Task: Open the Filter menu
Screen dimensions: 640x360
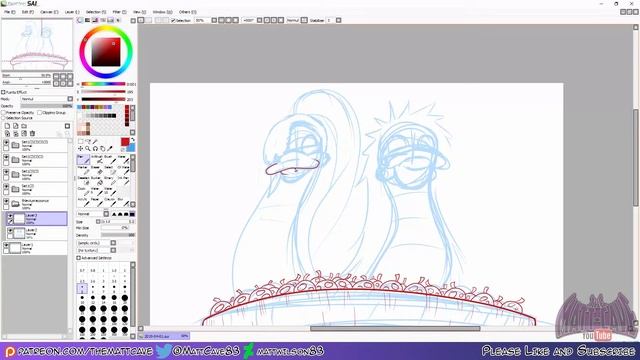Action: click(x=120, y=12)
